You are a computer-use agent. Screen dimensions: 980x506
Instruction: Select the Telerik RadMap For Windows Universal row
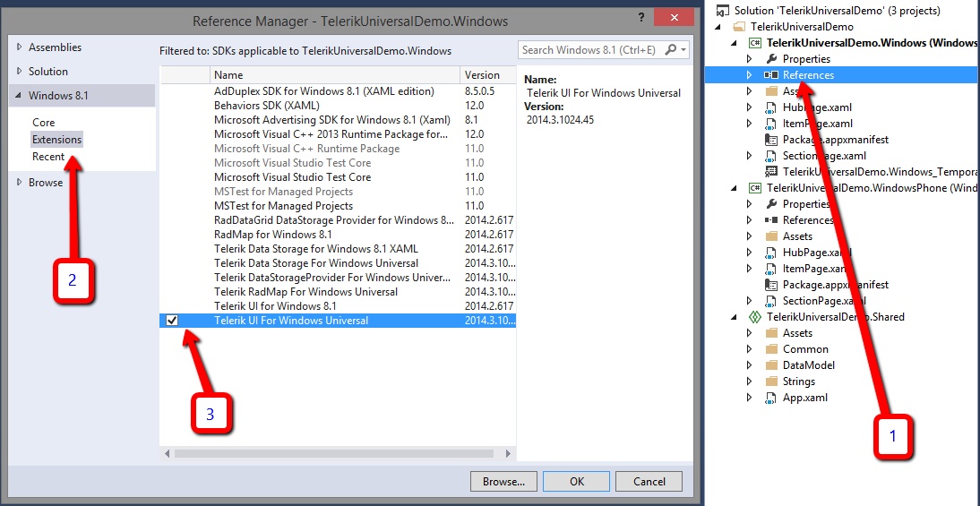305,292
